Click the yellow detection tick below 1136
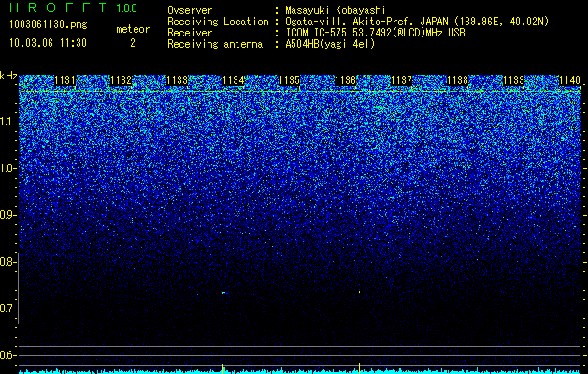Screen dimensions: 588x374 coord(360,367)
